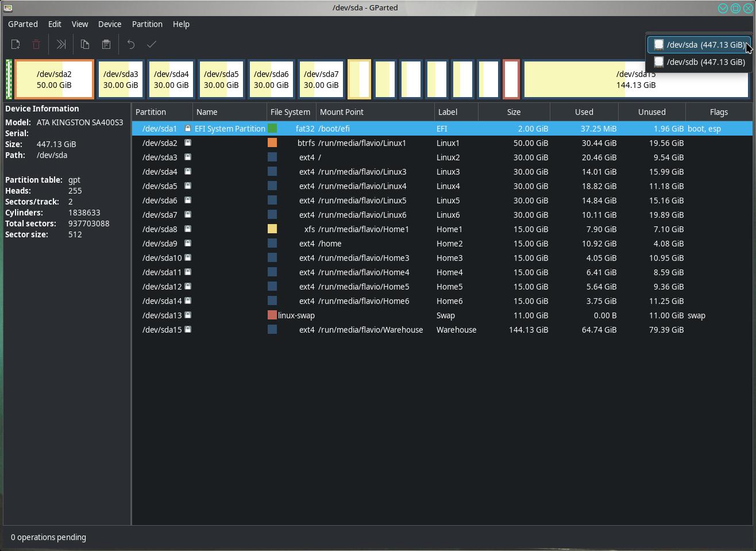Click the lock icon beside /dev/sda2

click(188, 143)
